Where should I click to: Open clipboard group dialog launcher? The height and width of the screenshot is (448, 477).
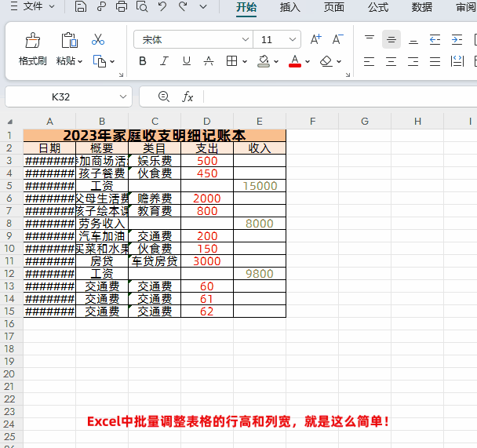coord(121,75)
